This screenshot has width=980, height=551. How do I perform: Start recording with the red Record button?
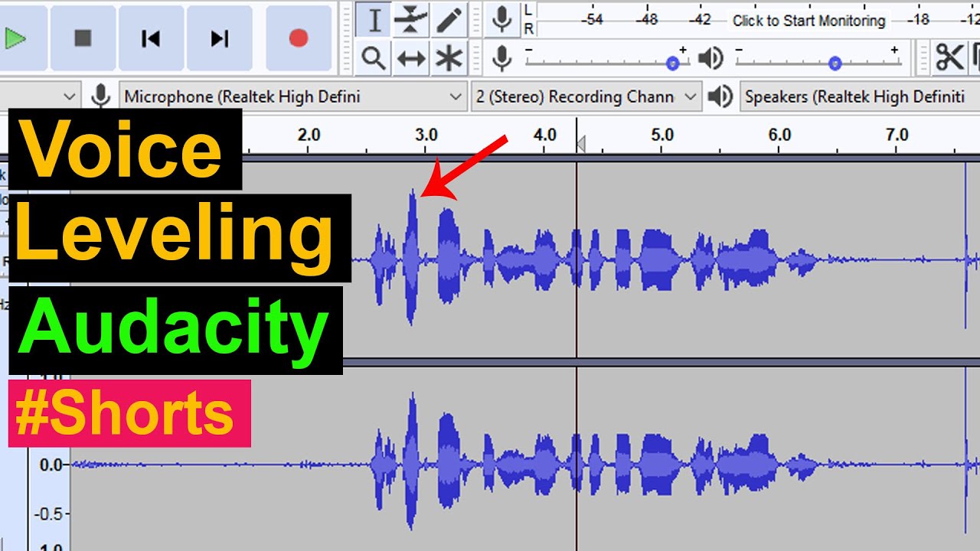coord(299,38)
